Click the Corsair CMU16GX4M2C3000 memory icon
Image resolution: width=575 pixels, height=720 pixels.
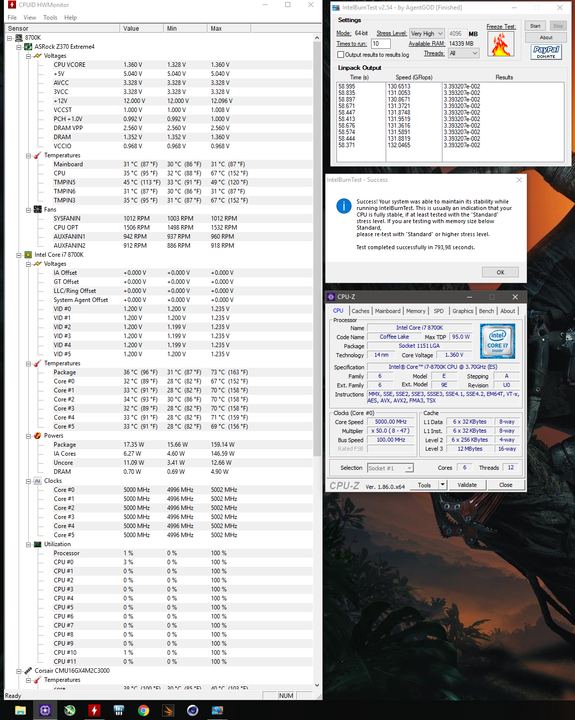click(x=28, y=670)
